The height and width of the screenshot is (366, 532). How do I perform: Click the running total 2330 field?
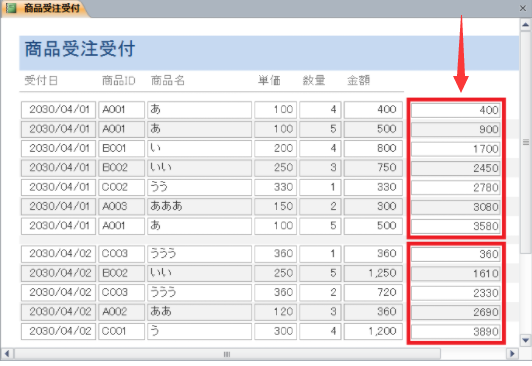(456, 293)
